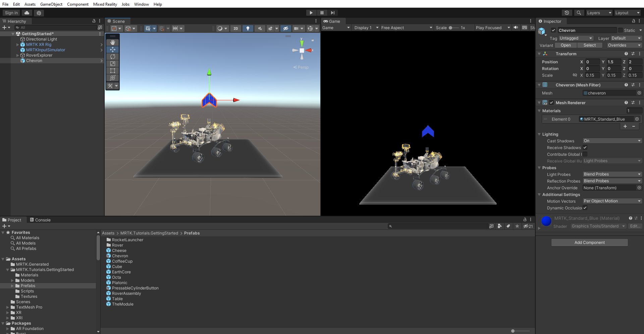Select the Rect tool in Scene
This screenshot has height=334, width=644.
click(113, 71)
